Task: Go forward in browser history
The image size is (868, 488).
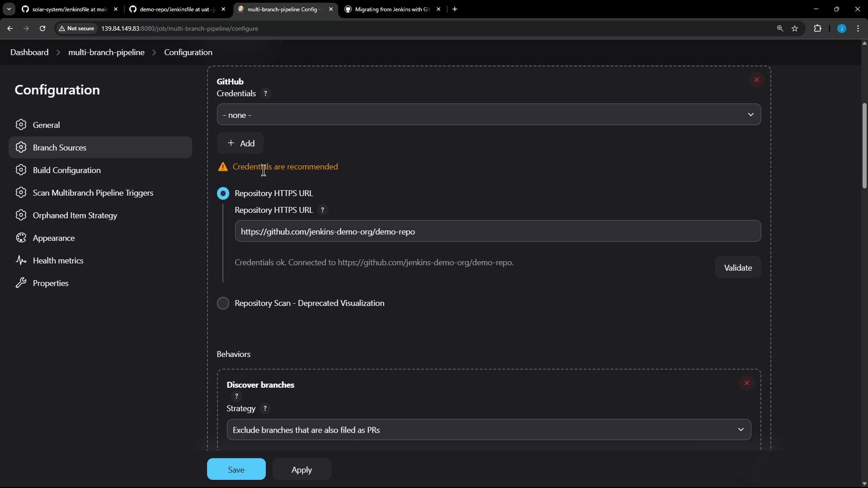Action: click(x=26, y=28)
